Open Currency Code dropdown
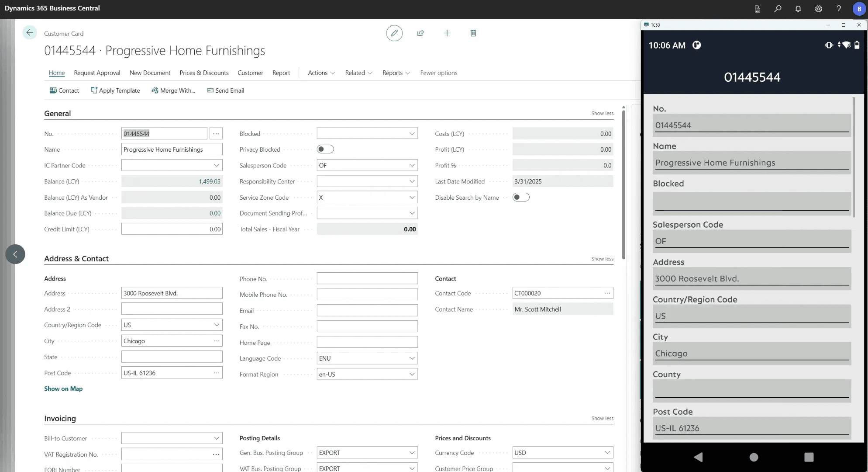The height and width of the screenshot is (472, 868). [607, 453]
